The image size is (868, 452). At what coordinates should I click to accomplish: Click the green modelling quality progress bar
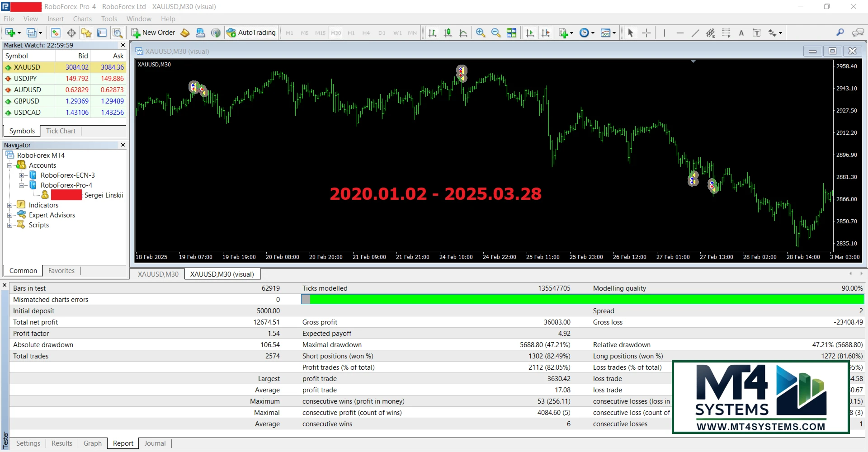pyautogui.click(x=583, y=299)
